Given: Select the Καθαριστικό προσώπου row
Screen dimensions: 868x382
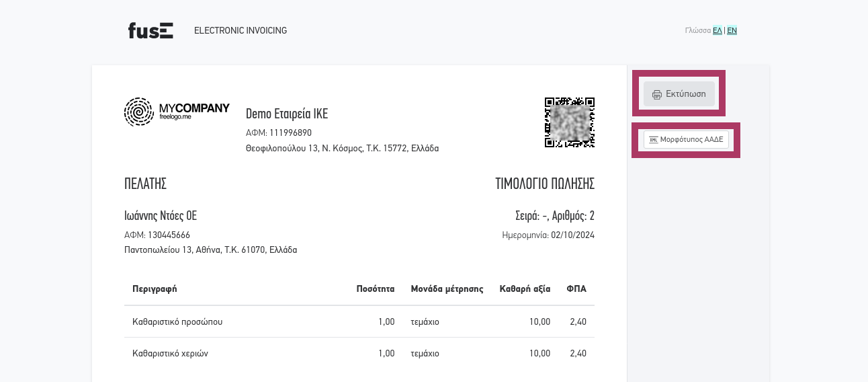Looking at the screenshot, I should tap(359, 321).
